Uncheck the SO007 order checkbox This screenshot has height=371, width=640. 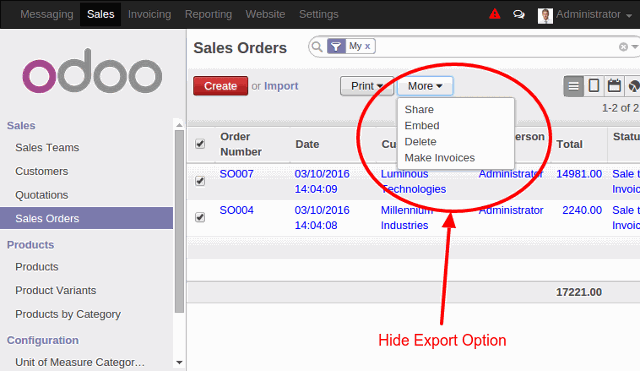[x=200, y=181]
